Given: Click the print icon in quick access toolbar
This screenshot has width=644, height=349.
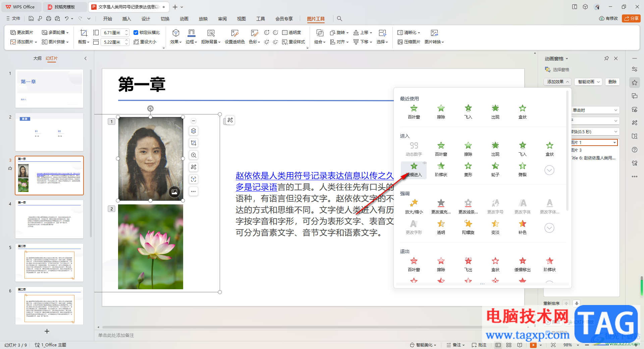Looking at the screenshot, I should [49, 18].
